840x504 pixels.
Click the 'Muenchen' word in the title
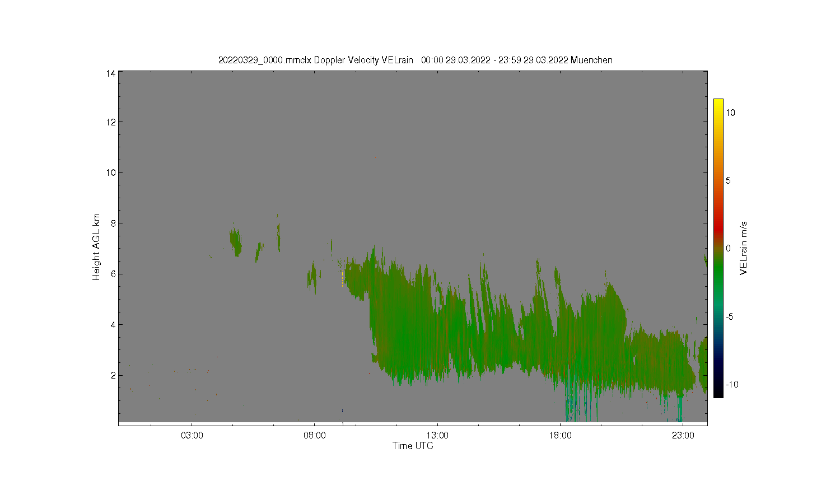point(591,60)
